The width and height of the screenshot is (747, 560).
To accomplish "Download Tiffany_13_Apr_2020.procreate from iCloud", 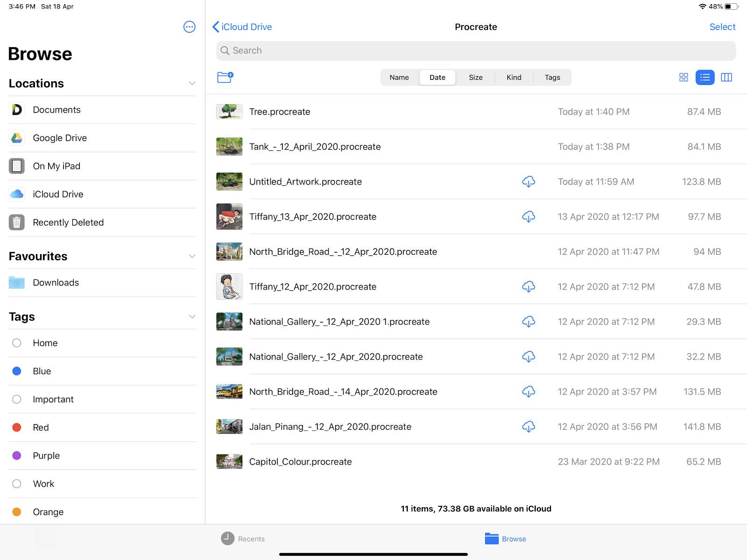I will [529, 217].
